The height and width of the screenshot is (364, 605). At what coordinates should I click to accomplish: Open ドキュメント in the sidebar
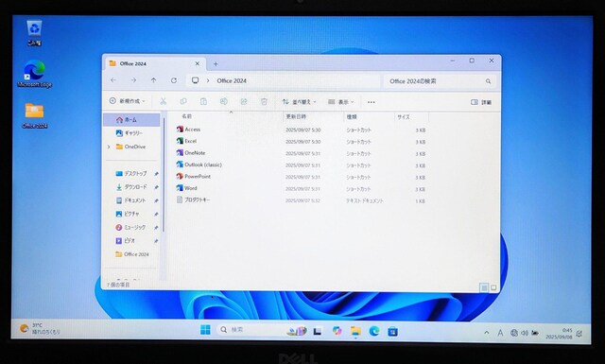tap(131, 200)
